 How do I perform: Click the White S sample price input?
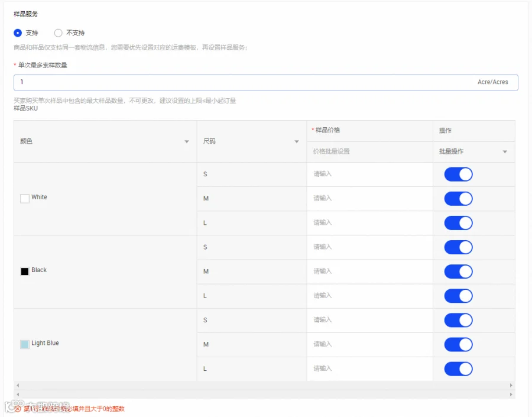click(x=370, y=174)
